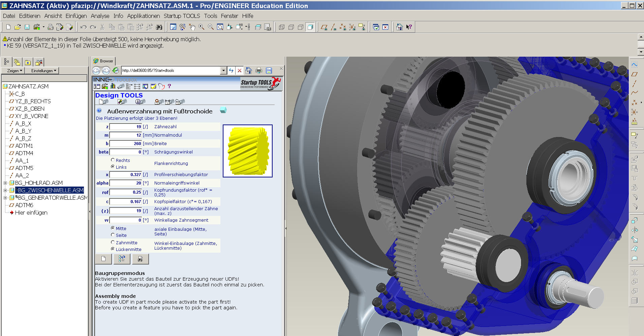Viewport: 644px width, 336px height.
Task: Select YZ_B_RECHTS datum plane in tree
Action: click(33, 101)
